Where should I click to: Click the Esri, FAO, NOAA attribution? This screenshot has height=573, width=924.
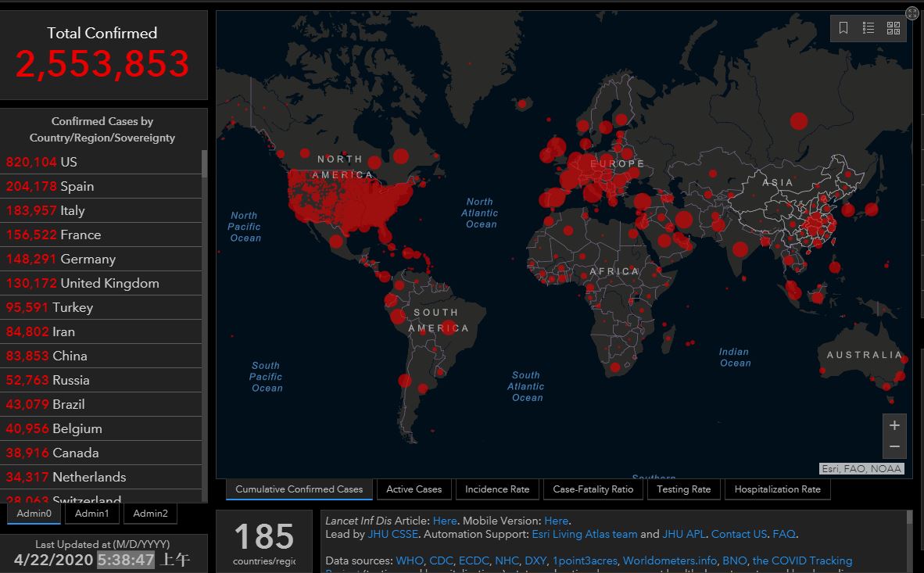pyautogui.click(x=861, y=469)
